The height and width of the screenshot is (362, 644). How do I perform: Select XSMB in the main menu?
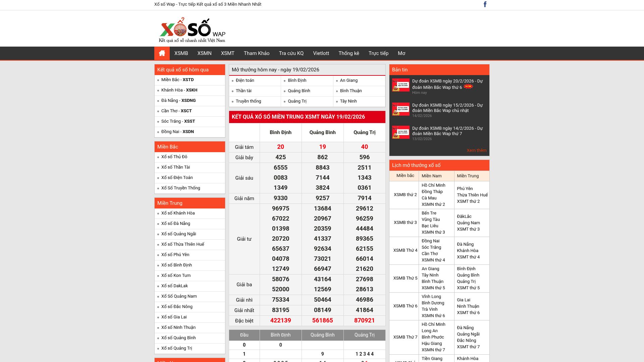click(x=181, y=53)
